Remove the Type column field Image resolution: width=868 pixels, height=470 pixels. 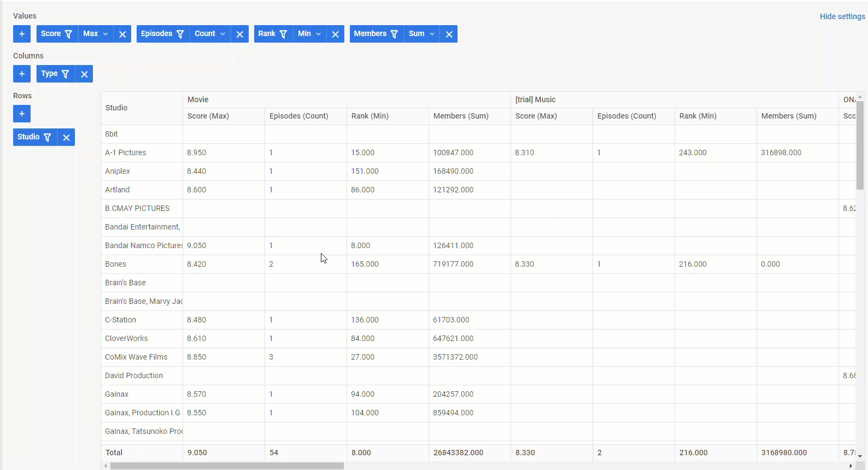pyautogui.click(x=84, y=74)
